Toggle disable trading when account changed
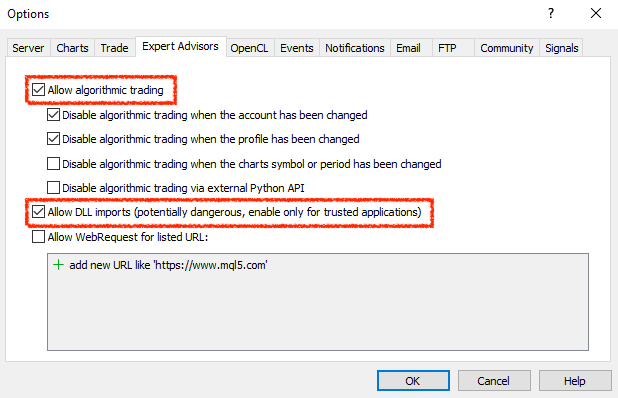The height and width of the screenshot is (398, 618). (53, 115)
